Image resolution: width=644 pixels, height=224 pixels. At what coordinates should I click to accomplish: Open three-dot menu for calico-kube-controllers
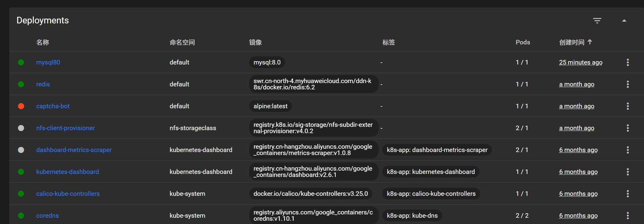click(x=628, y=194)
